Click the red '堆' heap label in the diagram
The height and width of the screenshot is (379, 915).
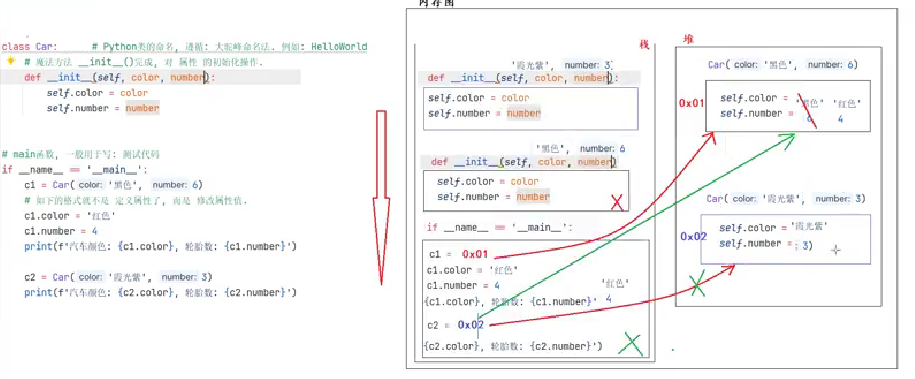pyautogui.click(x=689, y=39)
